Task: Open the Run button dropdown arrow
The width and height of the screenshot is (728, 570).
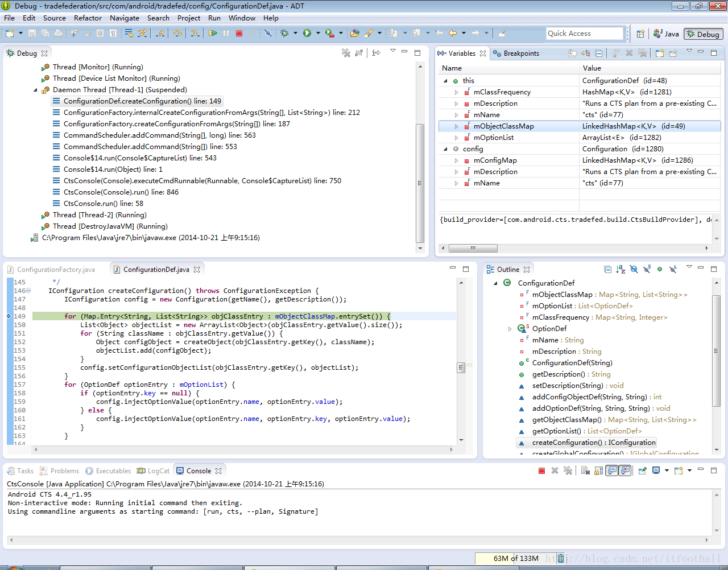Action: (318, 34)
